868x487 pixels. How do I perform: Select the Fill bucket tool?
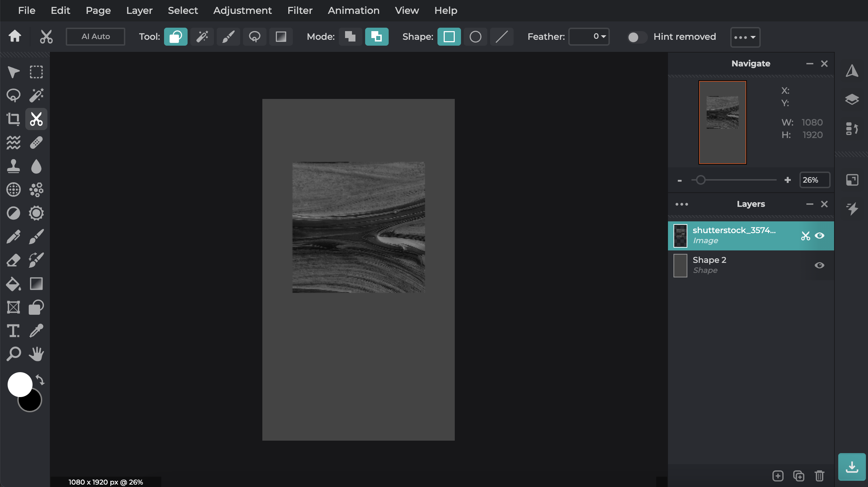(13, 284)
